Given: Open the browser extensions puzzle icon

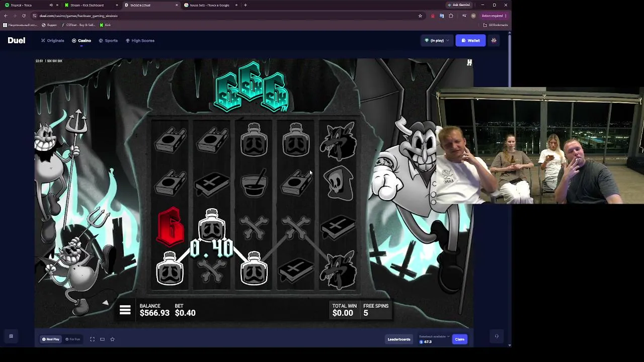Looking at the screenshot, I should point(451,16).
